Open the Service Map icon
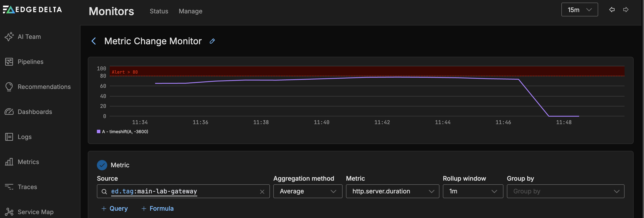Screen dimensions: 644x218 coord(9,212)
